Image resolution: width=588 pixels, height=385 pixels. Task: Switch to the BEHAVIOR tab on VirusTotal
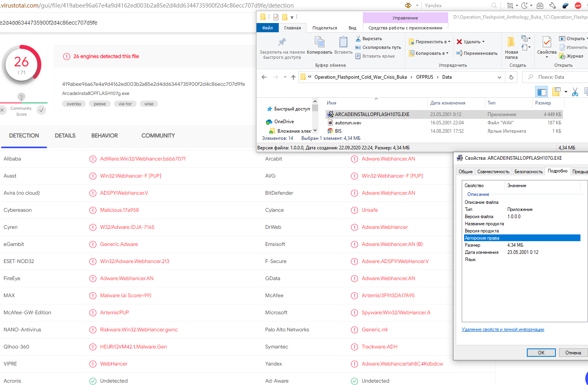(x=104, y=135)
